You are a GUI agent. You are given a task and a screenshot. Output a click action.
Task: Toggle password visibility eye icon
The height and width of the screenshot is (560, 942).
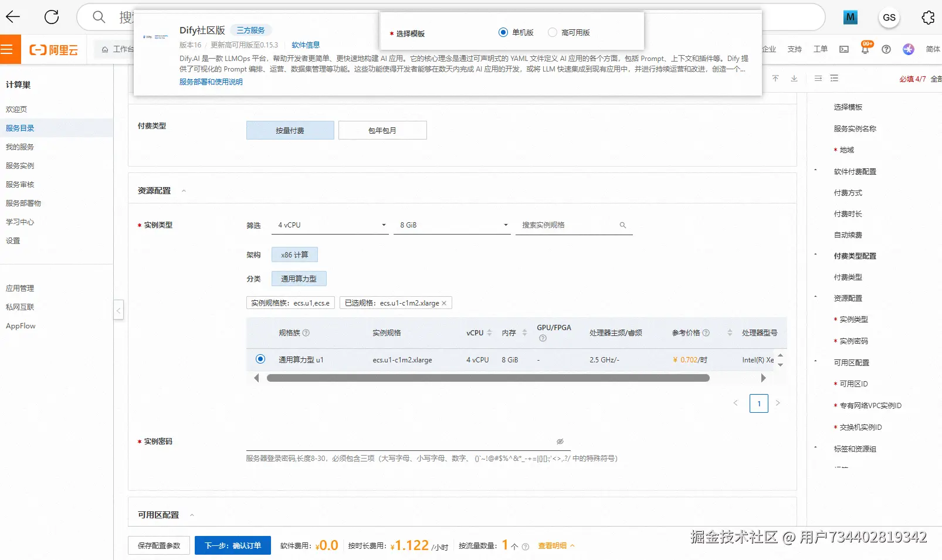pyautogui.click(x=560, y=442)
